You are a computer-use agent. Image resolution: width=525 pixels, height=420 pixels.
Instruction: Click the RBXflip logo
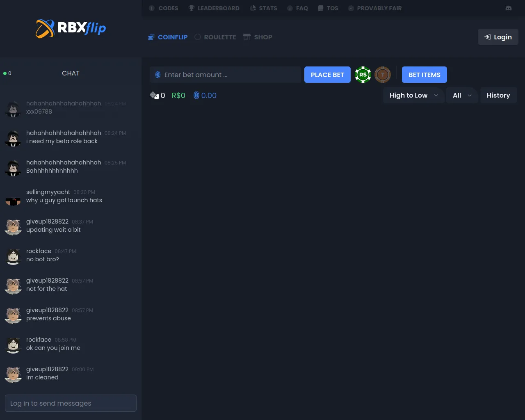point(71,28)
